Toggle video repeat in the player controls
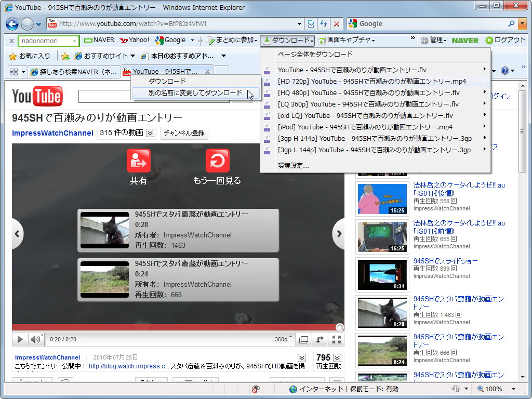 319,339
